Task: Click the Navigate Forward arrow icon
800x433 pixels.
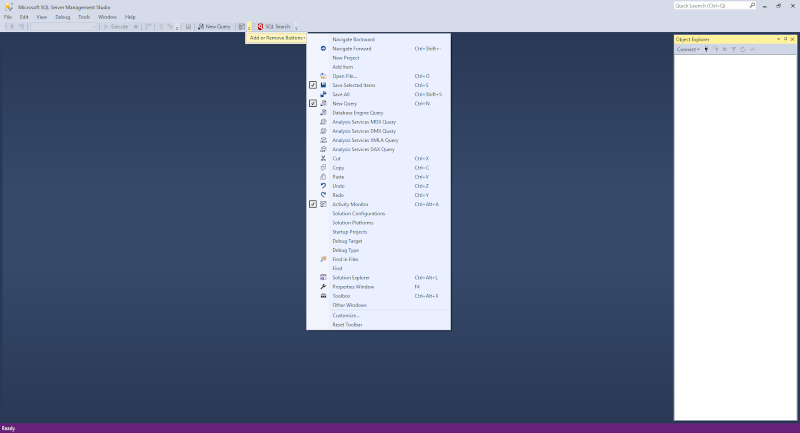Action: [x=323, y=48]
